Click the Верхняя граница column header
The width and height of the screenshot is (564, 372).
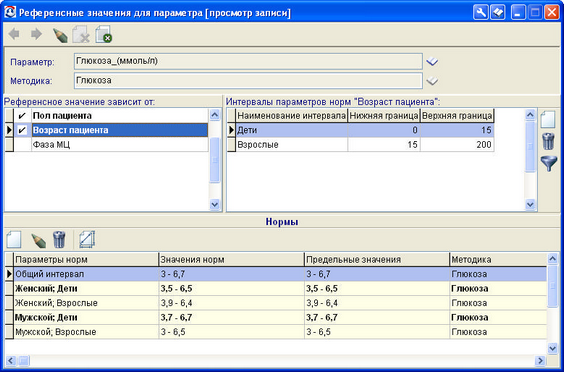pos(457,116)
